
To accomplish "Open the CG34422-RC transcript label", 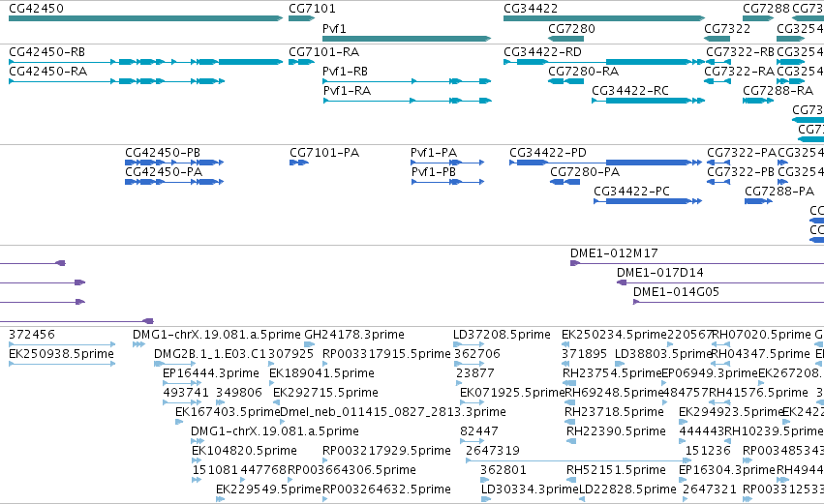I will coord(630,91).
